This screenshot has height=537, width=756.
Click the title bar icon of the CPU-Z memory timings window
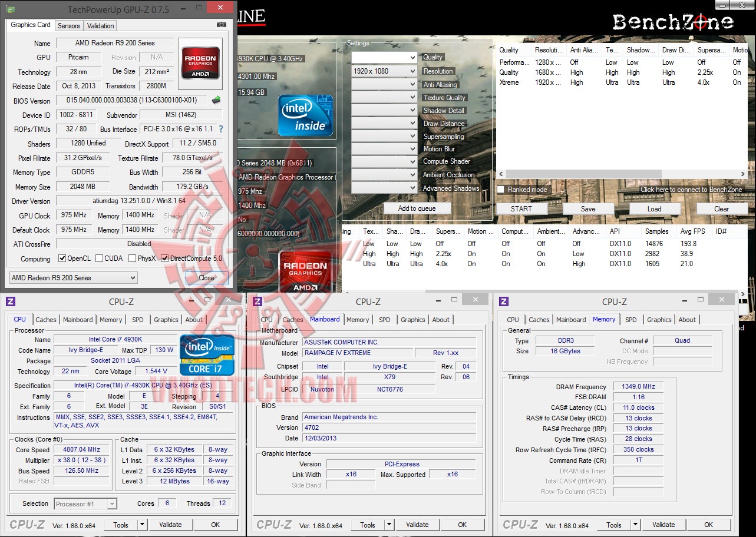pyautogui.click(x=504, y=301)
